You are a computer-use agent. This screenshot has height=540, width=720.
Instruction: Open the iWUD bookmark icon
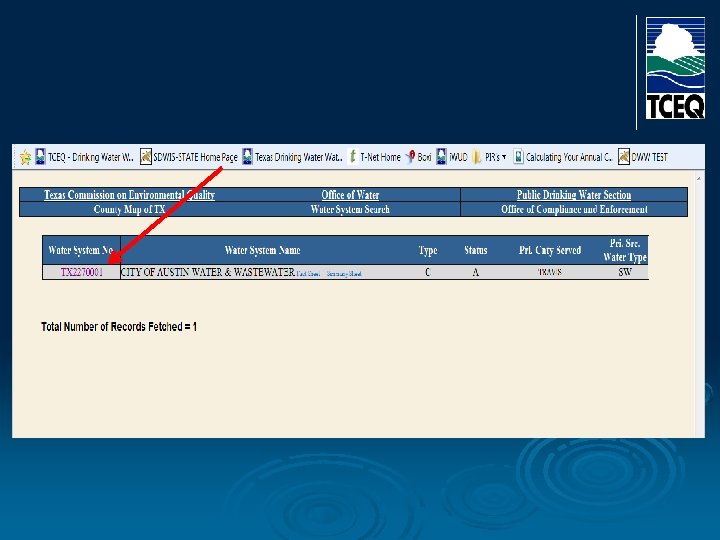click(x=441, y=157)
